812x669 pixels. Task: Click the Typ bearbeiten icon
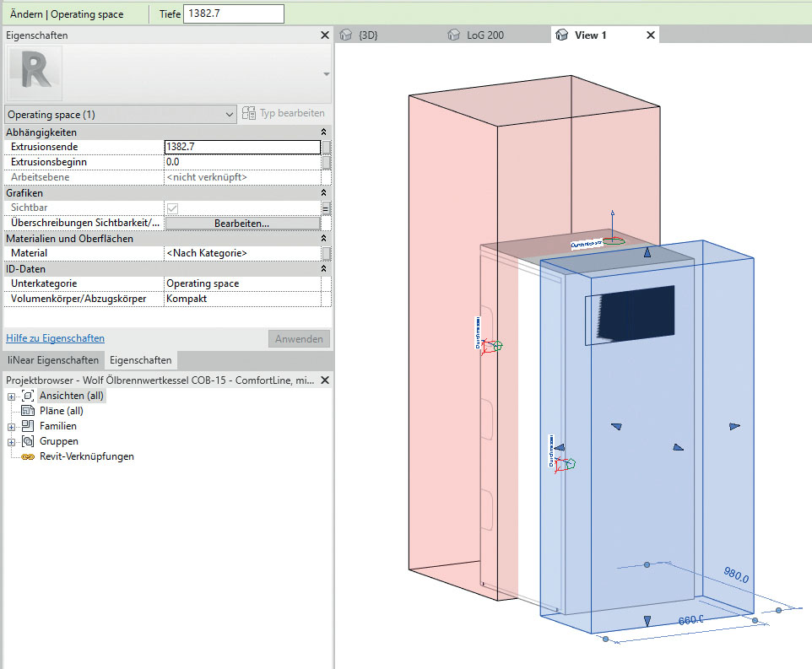248,113
